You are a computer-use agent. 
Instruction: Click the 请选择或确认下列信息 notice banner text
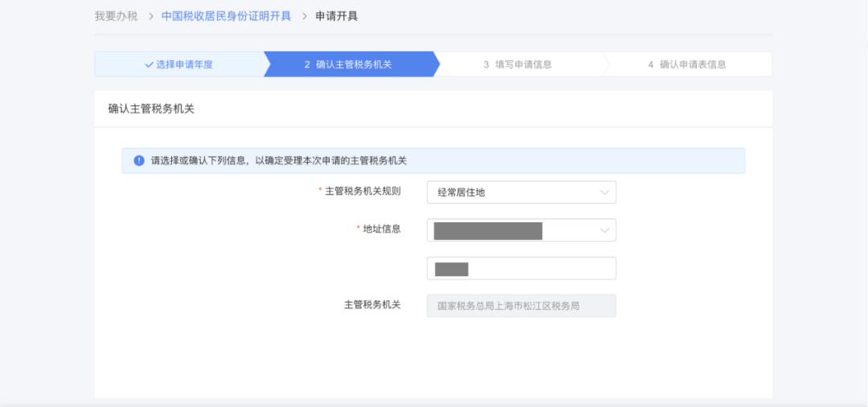click(279, 161)
